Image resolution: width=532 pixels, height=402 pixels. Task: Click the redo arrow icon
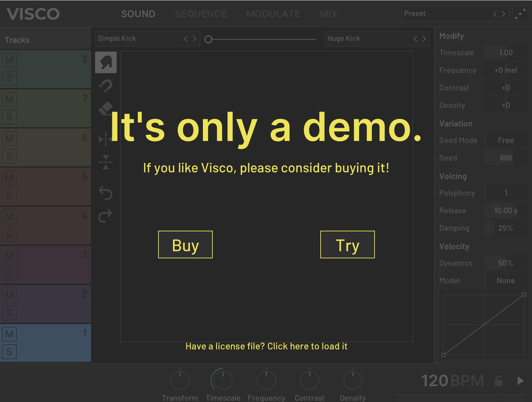(106, 216)
